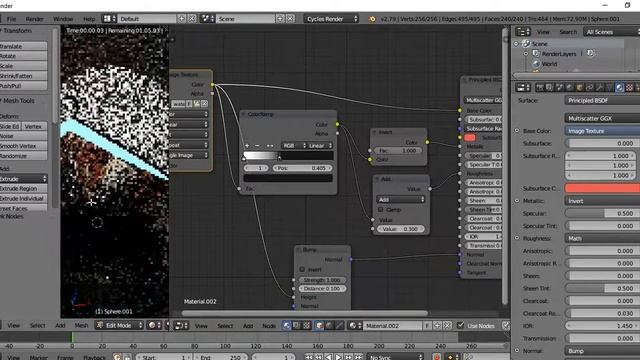
Task: Open the Principled BSDF surface shader dropdown
Action: coord(602,100)
